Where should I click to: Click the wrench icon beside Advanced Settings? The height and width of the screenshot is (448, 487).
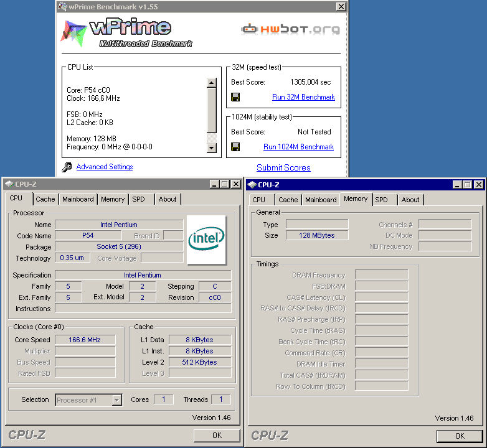click(x=67, y=167)
